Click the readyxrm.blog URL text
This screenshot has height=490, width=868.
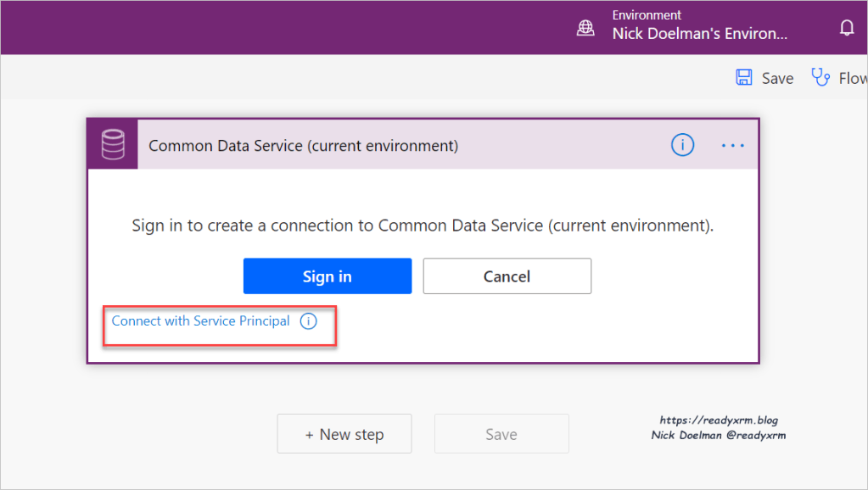719,420
